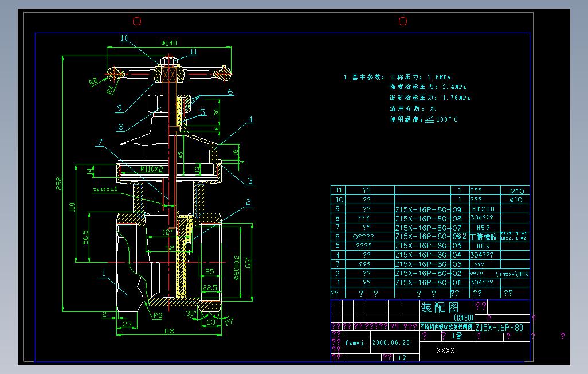Image resolution: width=588 pixels, height=374 pixels.
Task: Click balloon number 7 left of the valve
Action: [x=100, y=142]
